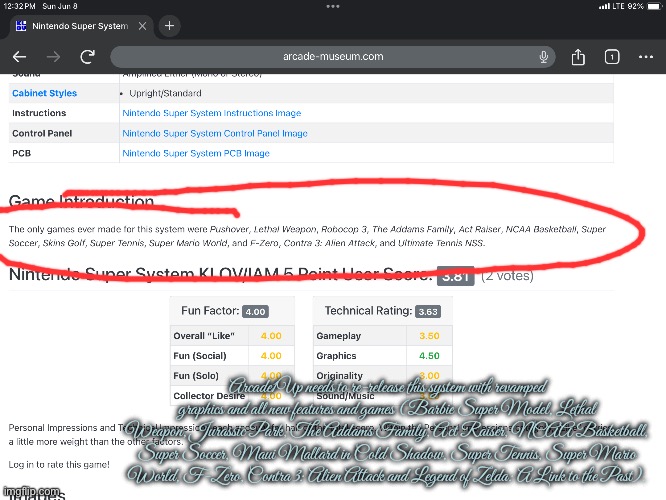This screenshot has width=666, height=500.
Task: Click the Log in to rate this game text
Action: click(x=59, y=464)
